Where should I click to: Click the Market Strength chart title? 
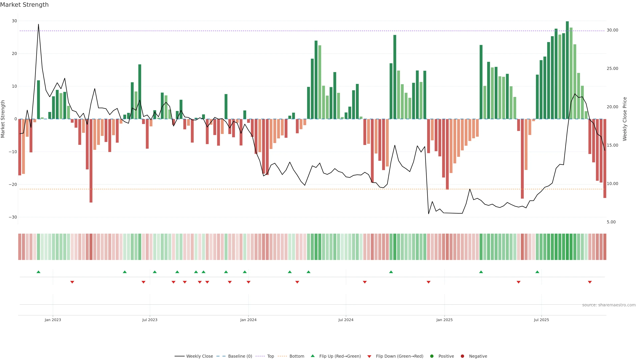pyautogui.click(x=24, y=5)
